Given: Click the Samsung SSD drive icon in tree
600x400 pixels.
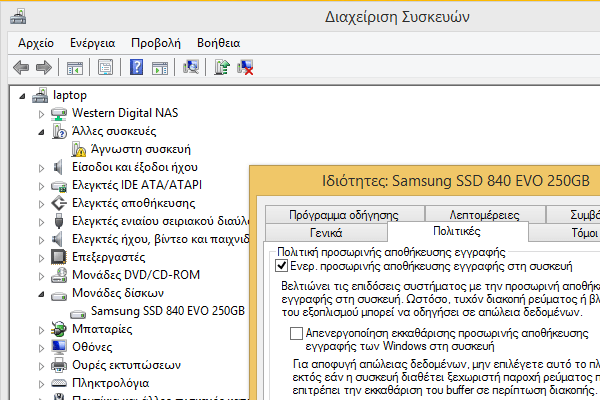Looking at the screenshot, I should point(78,314).
